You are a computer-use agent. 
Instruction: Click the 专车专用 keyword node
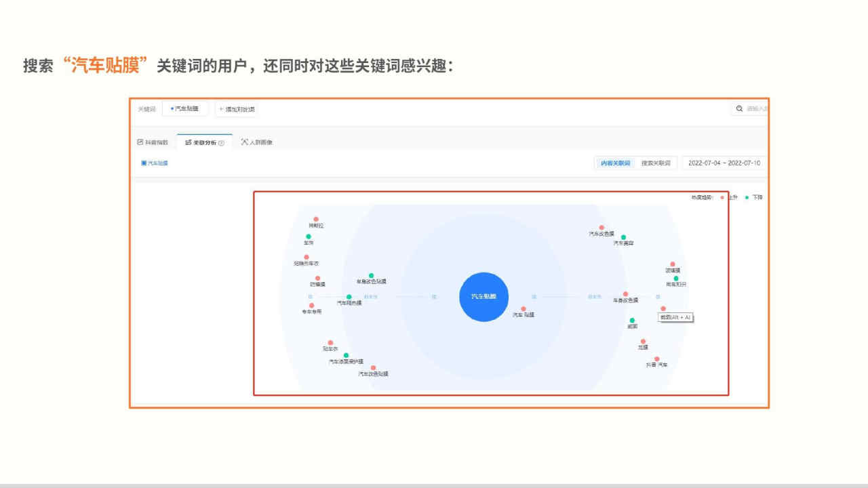coord(311,306)
